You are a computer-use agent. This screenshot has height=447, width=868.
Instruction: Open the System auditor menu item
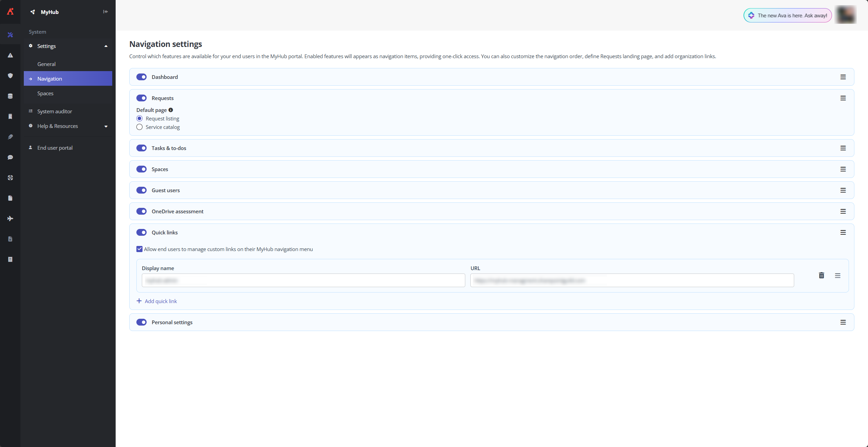pyautogui.click(x=55, y=111)
